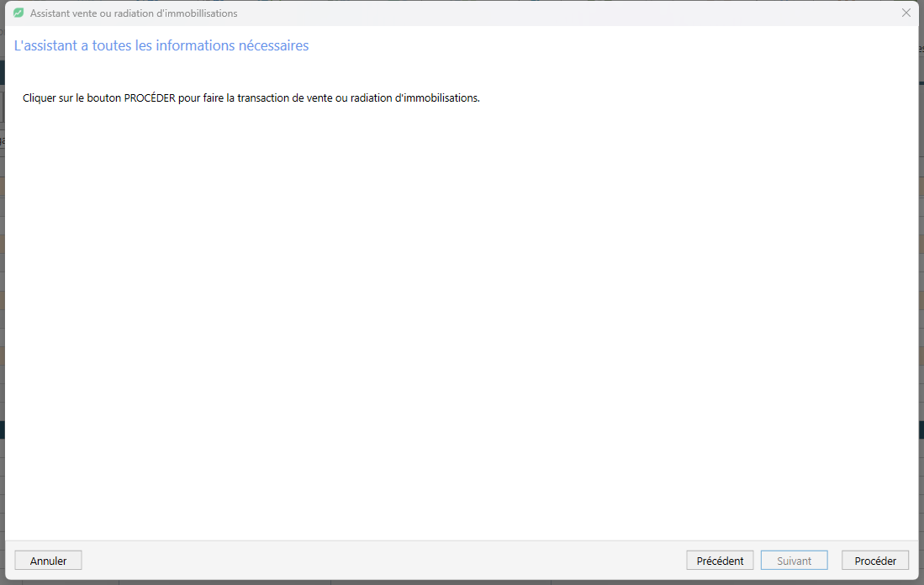Select the Suivant button
Viewport: 924px width, 585px height.
[794, 561]
